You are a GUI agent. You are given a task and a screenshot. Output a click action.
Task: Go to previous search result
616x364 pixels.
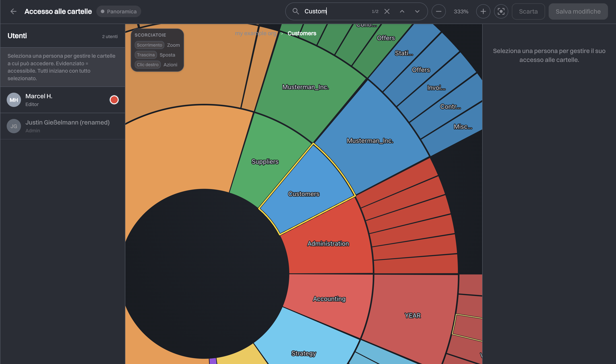[402, 11]
